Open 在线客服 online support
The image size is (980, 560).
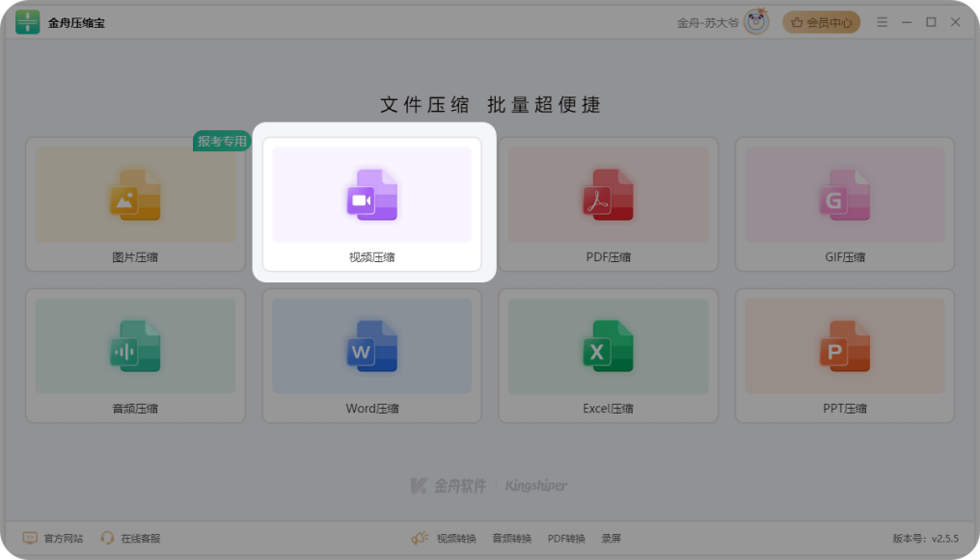[131, 538]
